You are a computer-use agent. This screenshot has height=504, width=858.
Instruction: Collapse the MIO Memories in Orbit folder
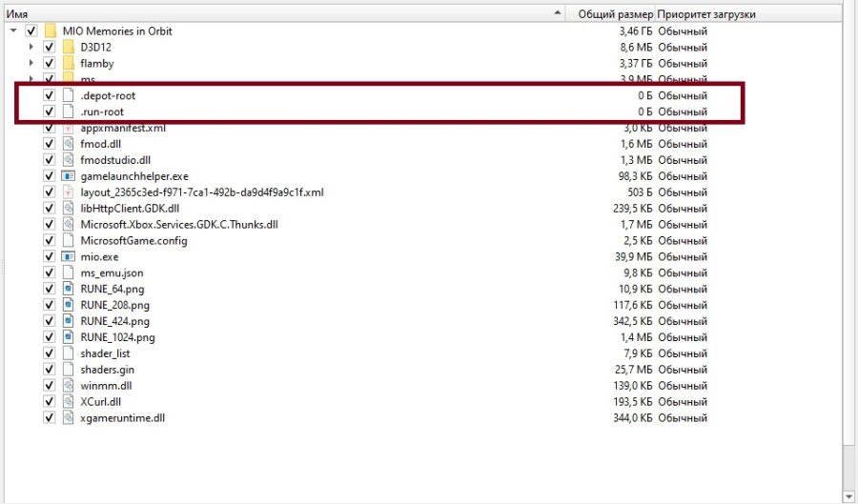click(x=13, y=30)
